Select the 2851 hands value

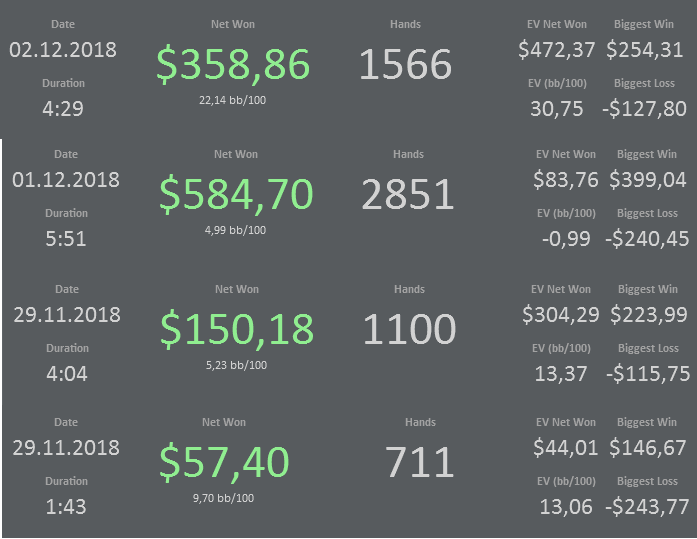[408, 195]
